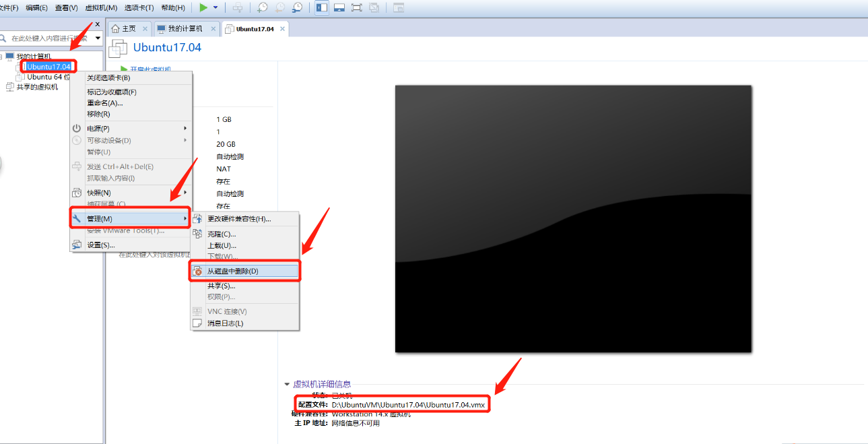The width and height of the screenshot is (868, 444).
Task: Click the 网络信息不可用 IP address text
Action: [x=356, y=423]
